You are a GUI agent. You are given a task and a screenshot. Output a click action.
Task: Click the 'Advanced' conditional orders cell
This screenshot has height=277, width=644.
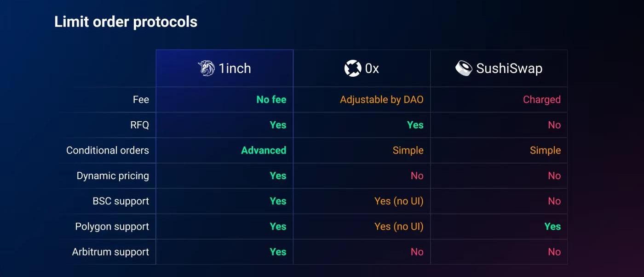coord(264,150)
